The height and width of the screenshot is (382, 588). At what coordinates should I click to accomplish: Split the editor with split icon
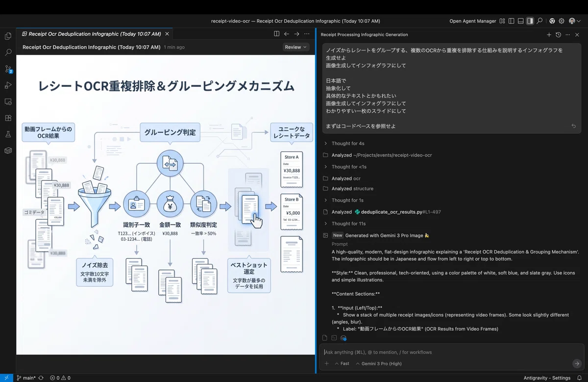coord(276,34)
